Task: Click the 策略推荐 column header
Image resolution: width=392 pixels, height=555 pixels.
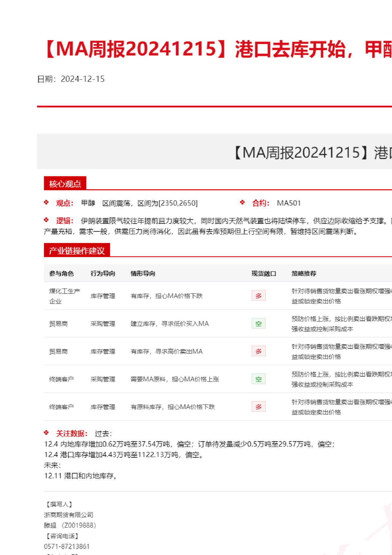Action: (304, 274)
